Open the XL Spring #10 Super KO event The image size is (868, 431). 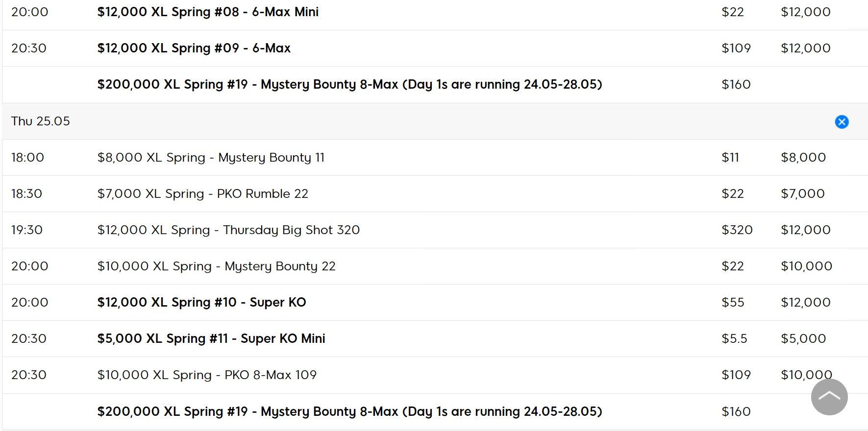201,303
